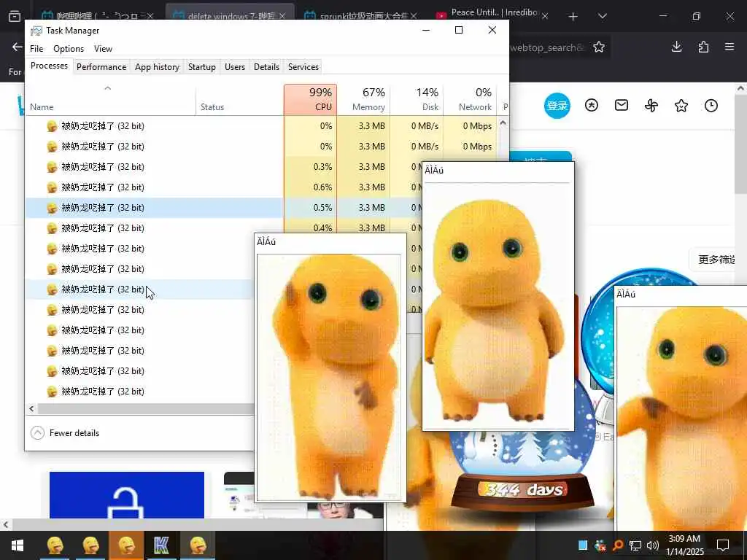Click the blue 登录 login button

557,105
